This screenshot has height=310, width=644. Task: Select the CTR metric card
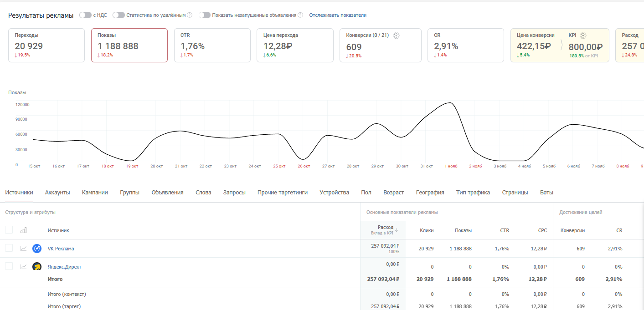[212, 45]
